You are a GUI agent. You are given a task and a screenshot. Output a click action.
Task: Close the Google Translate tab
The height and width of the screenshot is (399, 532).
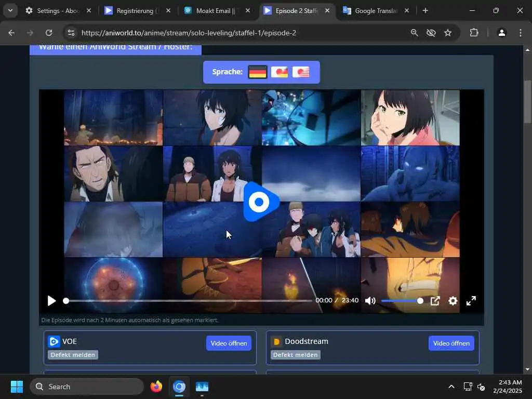pos(407,11)
